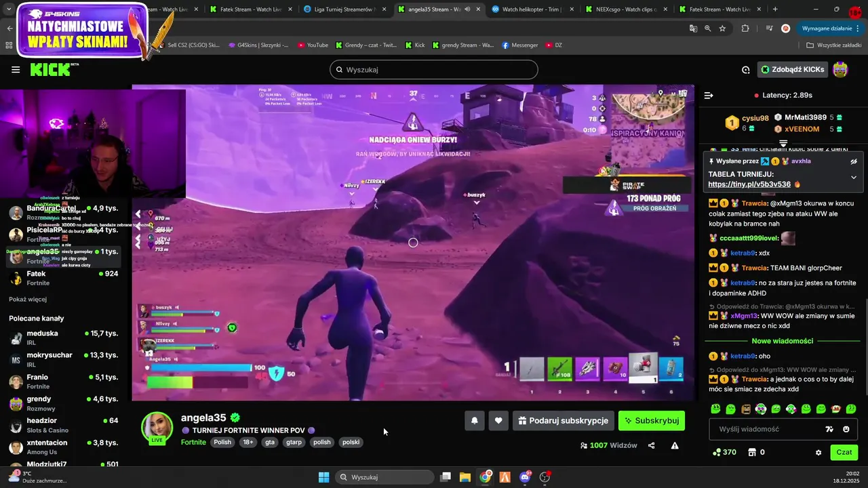Open browser extensions puzzle icon
The width and height of the screenshot is (868, 488).
pos(745,28)
